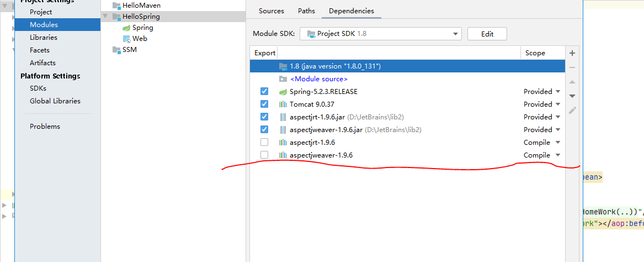
Task: Click the aspectjweaver-1.9.6 library bars icon
Action: pyautogui.click(x=283, y=155)
